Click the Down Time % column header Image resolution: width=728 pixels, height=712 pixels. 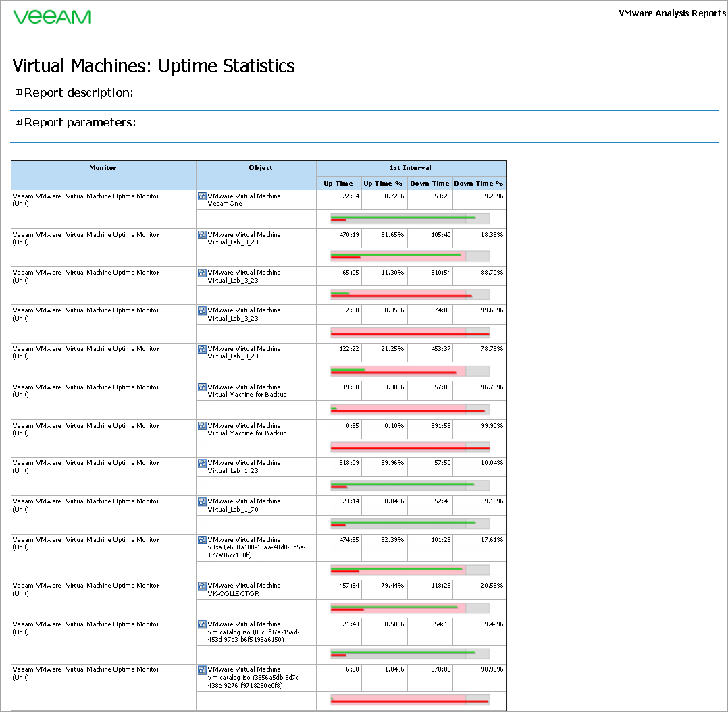(x=479, y=183)
